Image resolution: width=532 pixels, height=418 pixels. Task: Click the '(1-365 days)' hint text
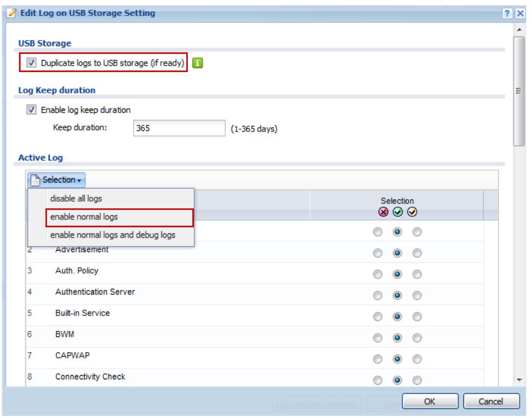pyautogui.click(x=254, y=129)
